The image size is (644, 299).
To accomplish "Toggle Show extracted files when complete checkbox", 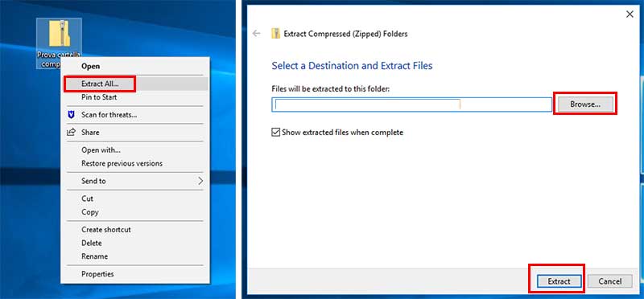I will click(275, 132).
